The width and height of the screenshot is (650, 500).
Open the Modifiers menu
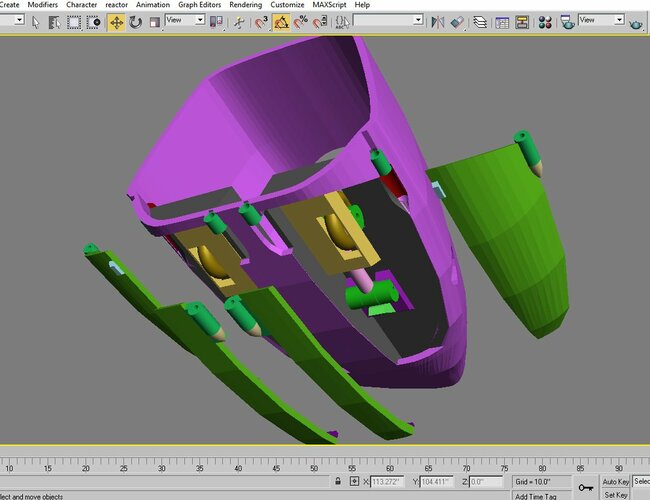42,5
